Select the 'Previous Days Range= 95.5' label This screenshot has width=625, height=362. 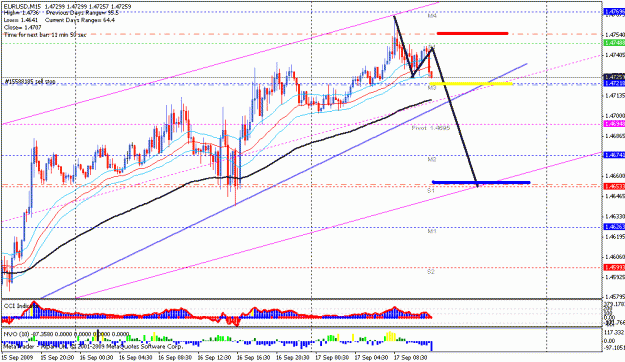tap(82, 13)
